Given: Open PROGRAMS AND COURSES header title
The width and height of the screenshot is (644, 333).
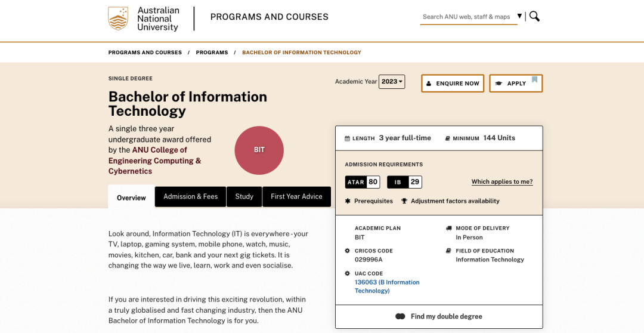Looking at the screenshot, I should [270, 17].
